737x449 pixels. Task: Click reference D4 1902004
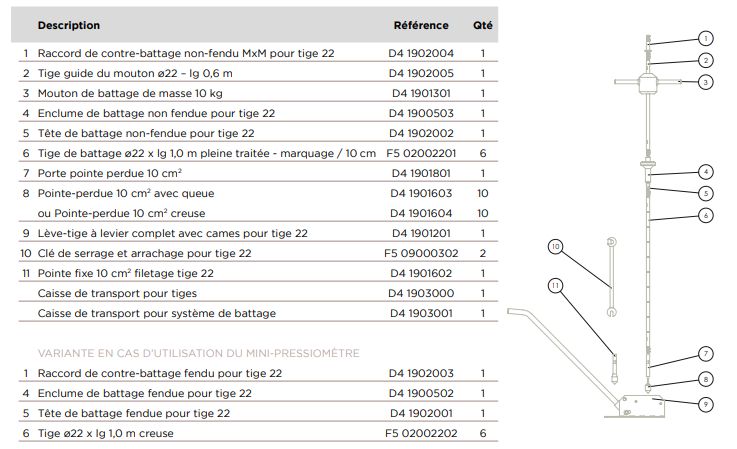[x=421, y=52]
